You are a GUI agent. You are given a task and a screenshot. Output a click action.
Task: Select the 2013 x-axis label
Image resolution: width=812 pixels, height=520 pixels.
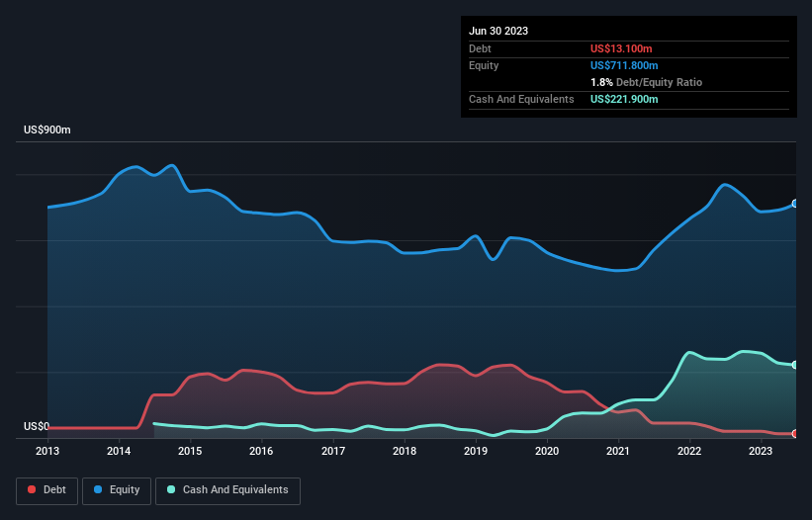47,451
